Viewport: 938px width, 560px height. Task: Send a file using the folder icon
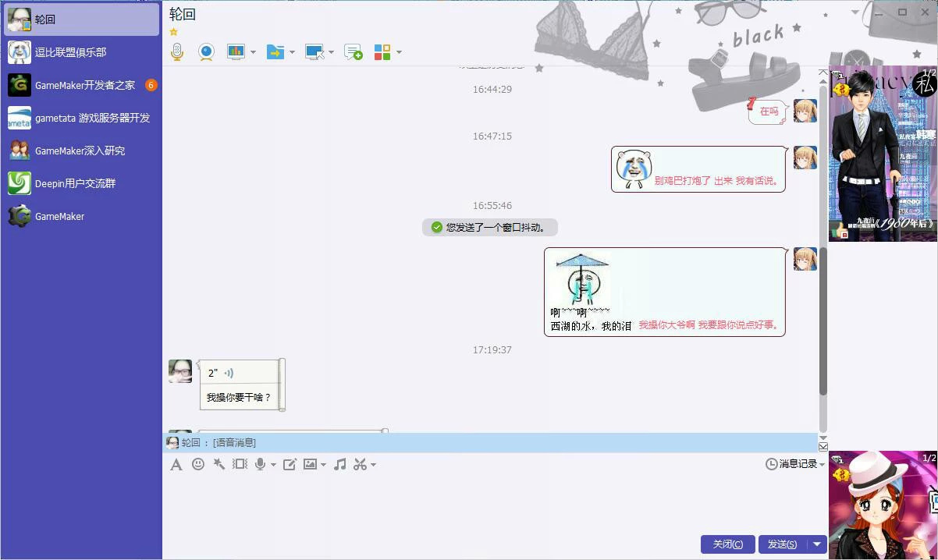tap(275, 51)
